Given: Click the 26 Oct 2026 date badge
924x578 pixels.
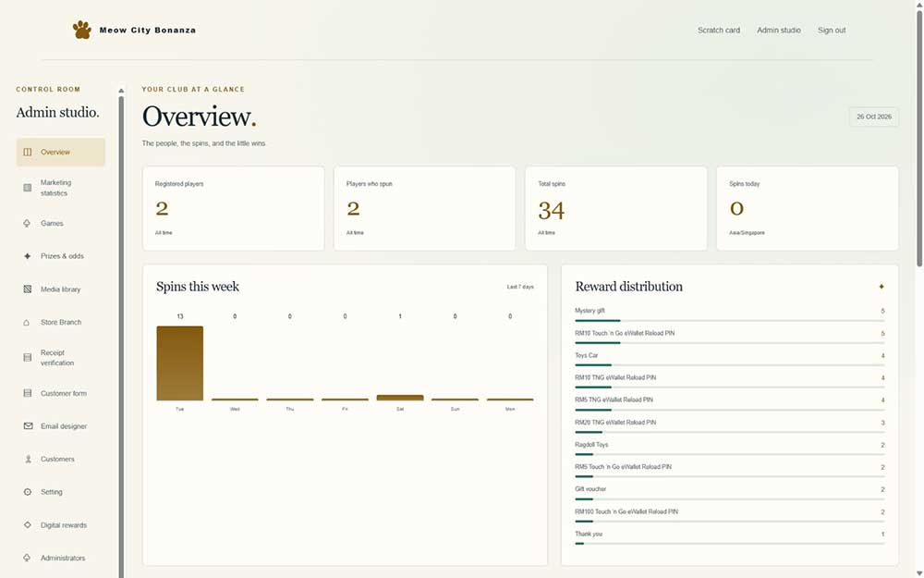Looking at the screenshot, I should [x=874, y=117].
